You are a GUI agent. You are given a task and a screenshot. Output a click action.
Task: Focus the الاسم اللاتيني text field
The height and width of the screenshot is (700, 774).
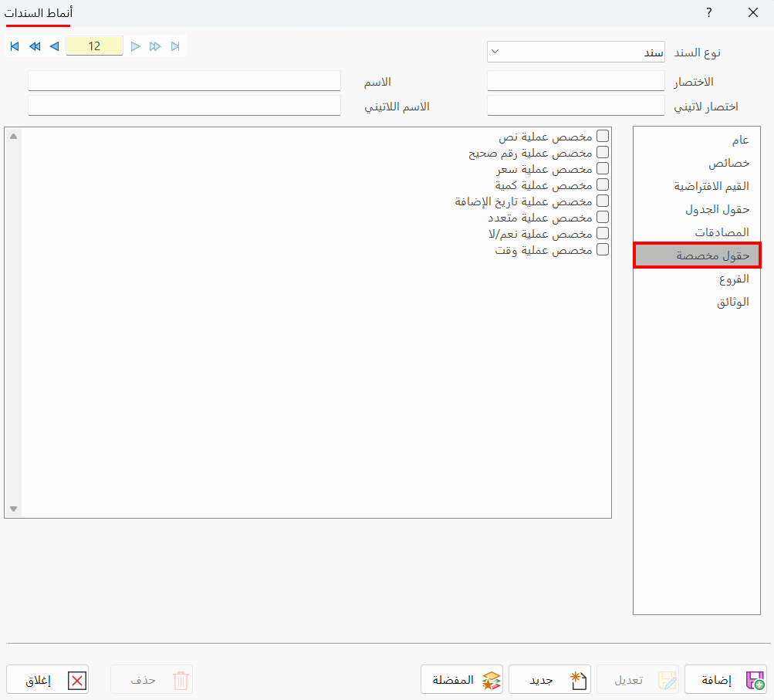184,106
